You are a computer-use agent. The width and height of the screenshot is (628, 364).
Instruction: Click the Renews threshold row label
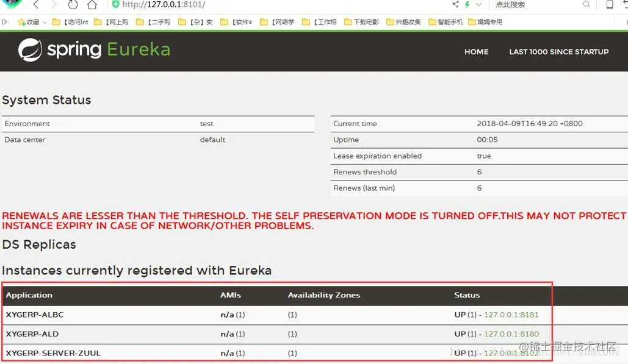pyautogui.click(x=365, y=172)
